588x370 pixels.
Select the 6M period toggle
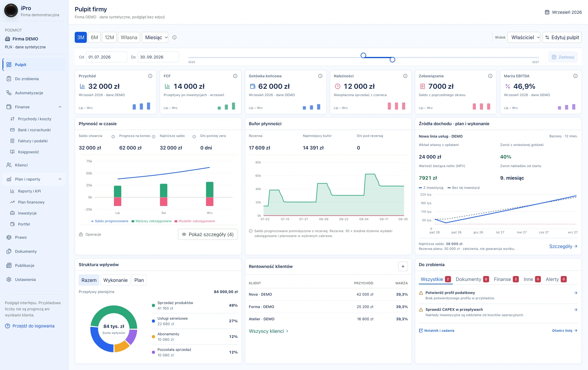[94, 37]
